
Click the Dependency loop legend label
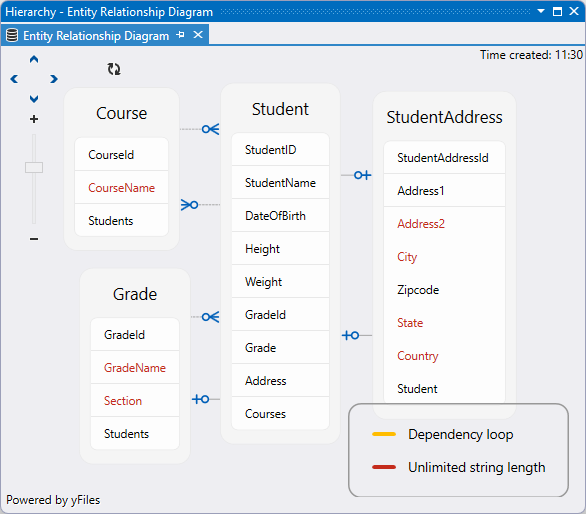tap(460, 434)
